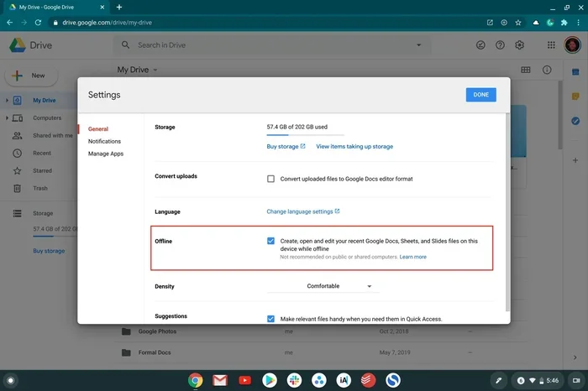588x391 pixels.
Task: Click the plus get add-ons icon
Action: (575, 160)
